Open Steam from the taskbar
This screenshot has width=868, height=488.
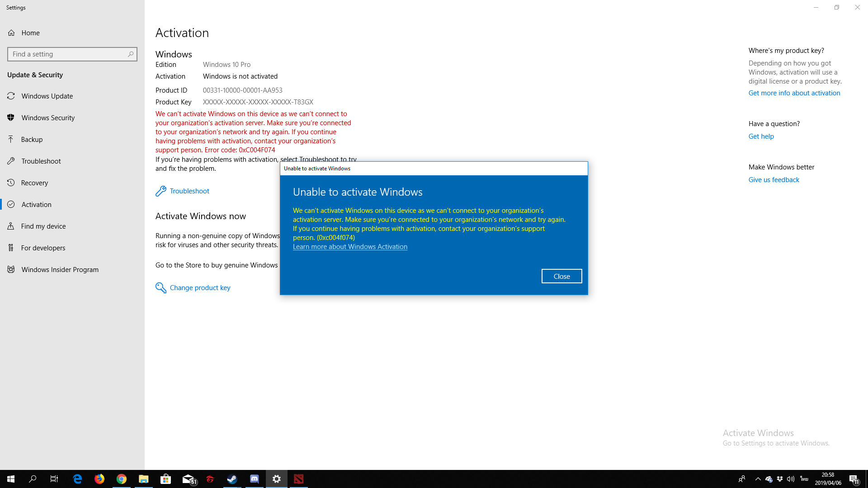[232, 479]
